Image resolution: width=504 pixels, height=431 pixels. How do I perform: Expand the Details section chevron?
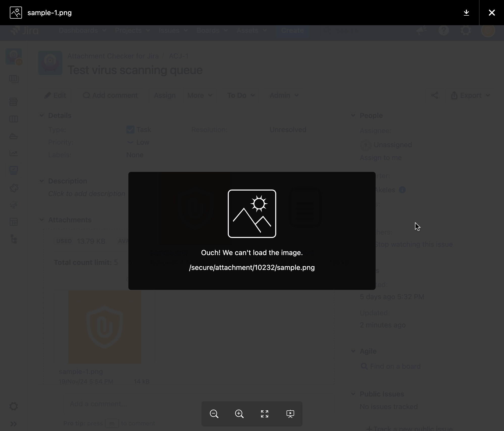click(x=42, y=115)
